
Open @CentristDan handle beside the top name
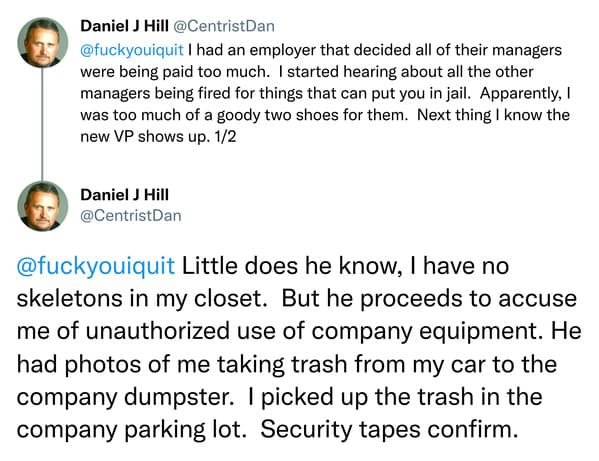[x=224, y=26]
